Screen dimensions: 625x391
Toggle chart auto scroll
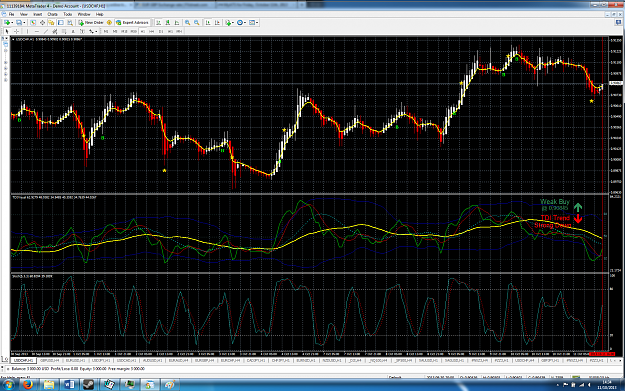(x=208, y=23)
